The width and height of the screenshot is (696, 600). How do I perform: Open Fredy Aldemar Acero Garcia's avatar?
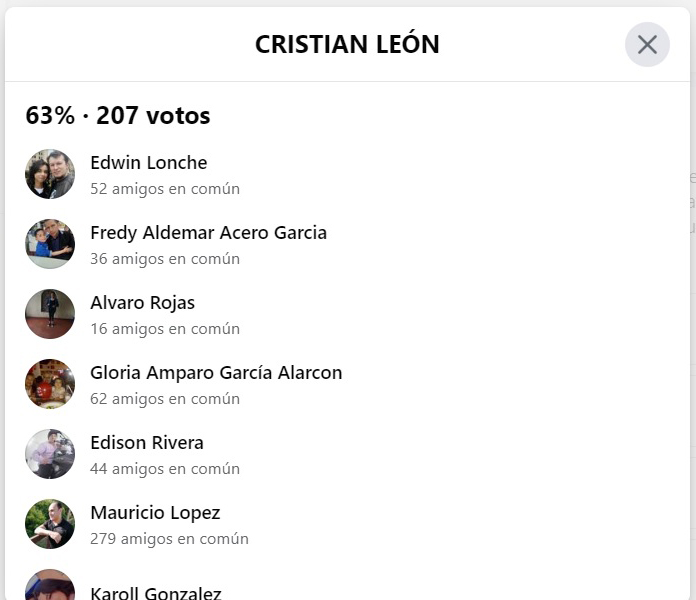pyautogui.click(x=50, y=244)
